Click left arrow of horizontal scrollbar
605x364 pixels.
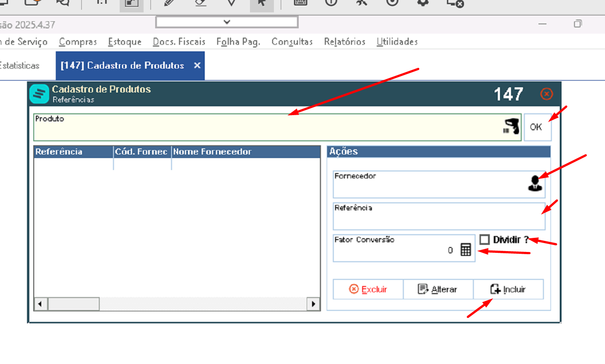click(x=40, y=304)
